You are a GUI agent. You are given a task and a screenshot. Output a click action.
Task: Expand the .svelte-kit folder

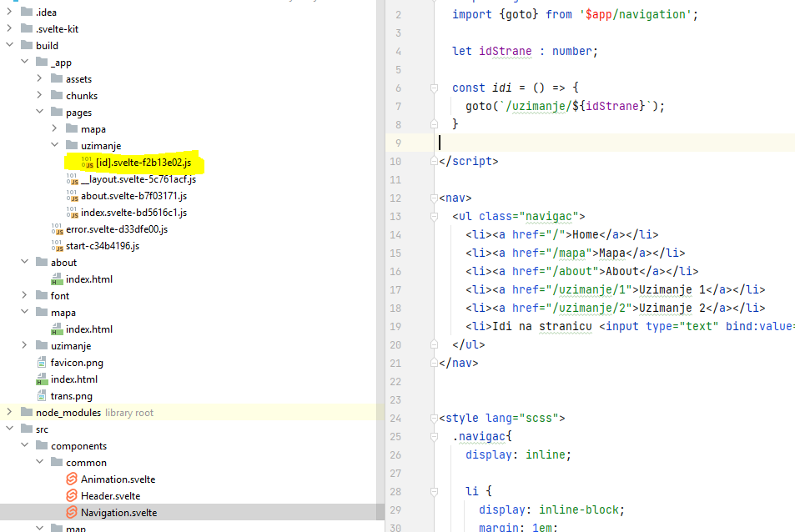pyautogui.click(x=8, y=28)
